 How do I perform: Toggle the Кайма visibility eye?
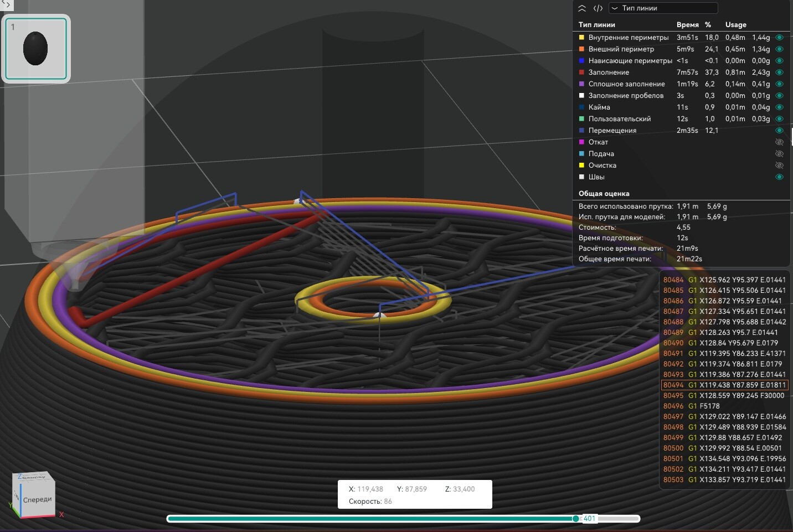[x=779, y=107]
